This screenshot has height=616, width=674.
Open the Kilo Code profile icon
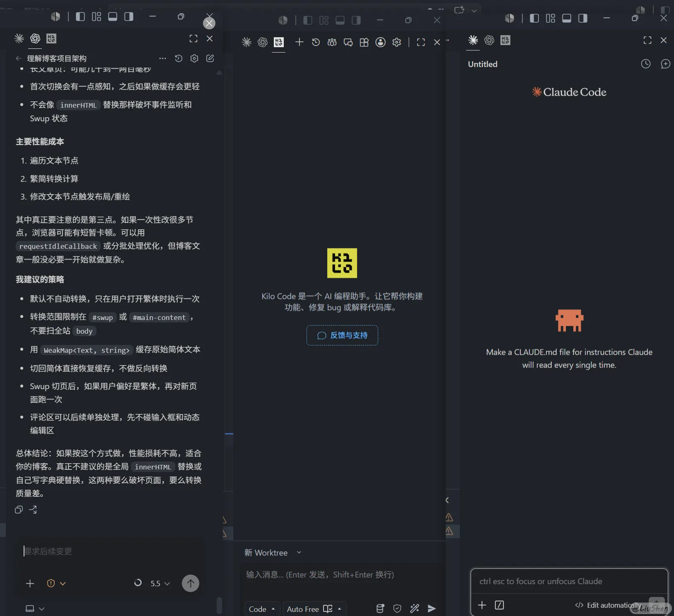380,42
